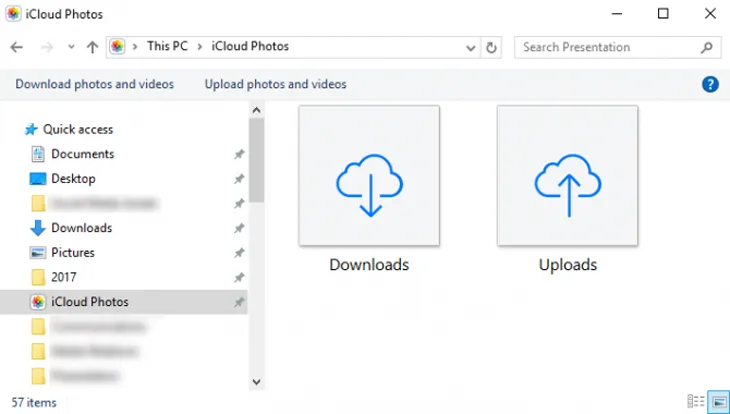Click the refresh button in address bar

491,47
